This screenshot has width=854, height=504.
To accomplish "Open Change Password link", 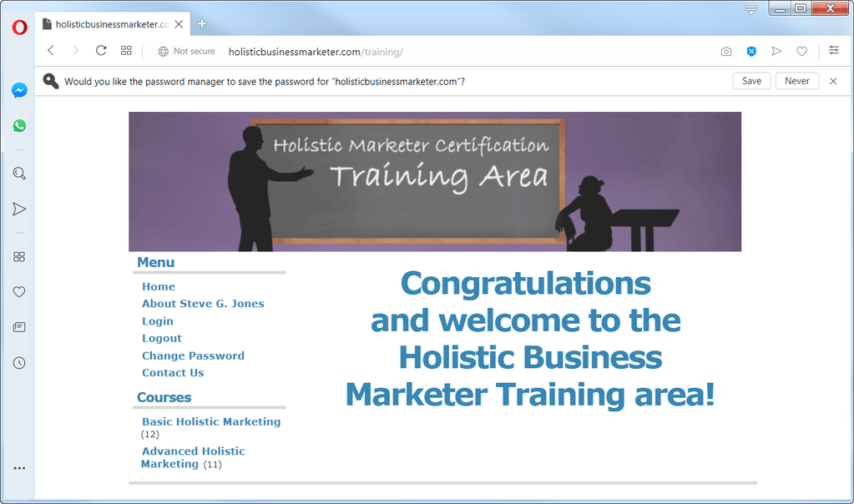I will click(x=193, y=356).
